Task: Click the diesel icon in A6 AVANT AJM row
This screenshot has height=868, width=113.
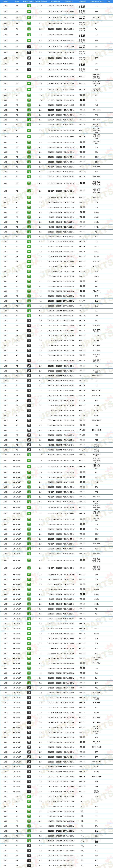Action: (29, 688)
